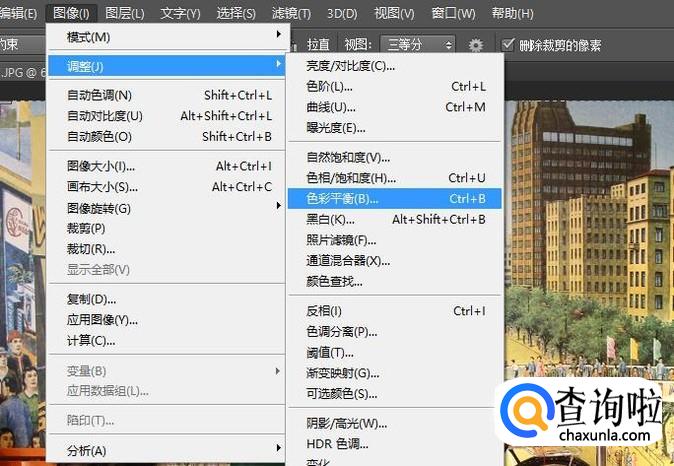
Task: Open HDR 色调... adjustment
Action: coord(395,444)
